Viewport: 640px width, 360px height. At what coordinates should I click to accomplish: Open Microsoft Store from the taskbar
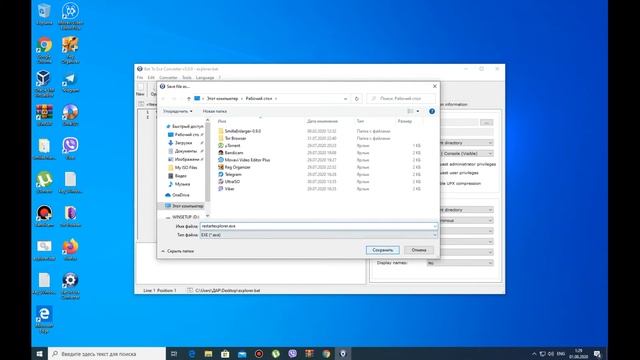pos(225,353)
